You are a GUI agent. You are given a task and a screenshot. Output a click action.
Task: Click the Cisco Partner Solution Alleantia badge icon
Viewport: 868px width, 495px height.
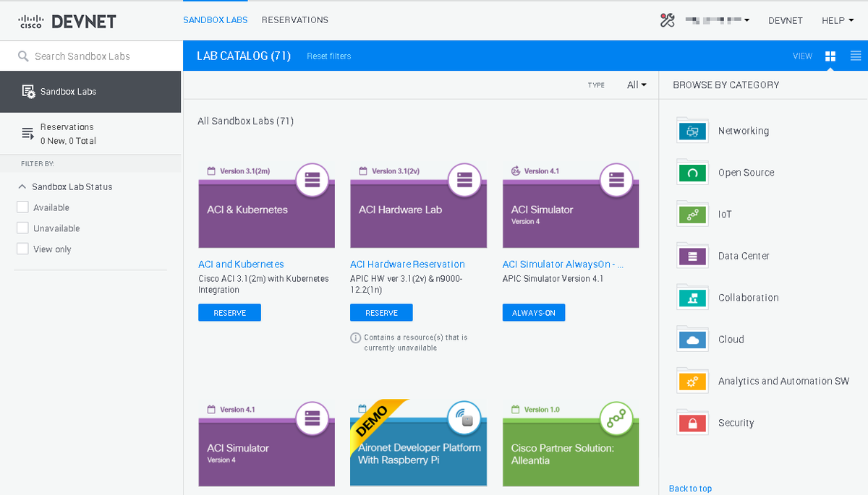pos(616,418)
